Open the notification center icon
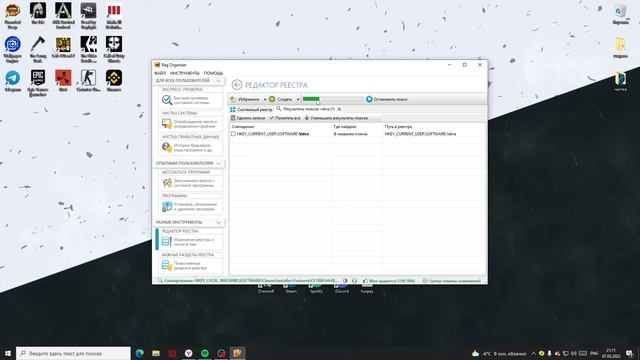This screenshot has height=360, width=640. click(x=629, y=353)
